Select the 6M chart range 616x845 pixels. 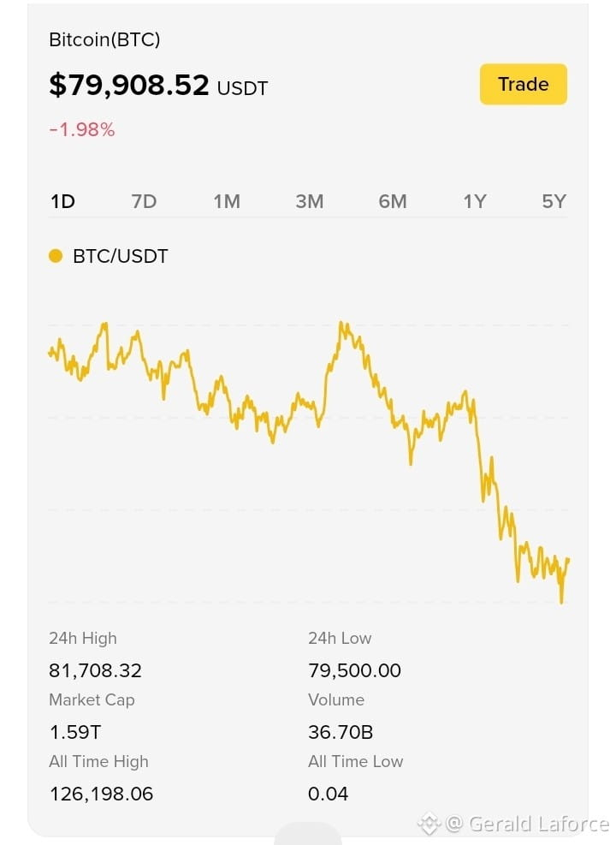point(393,201)
